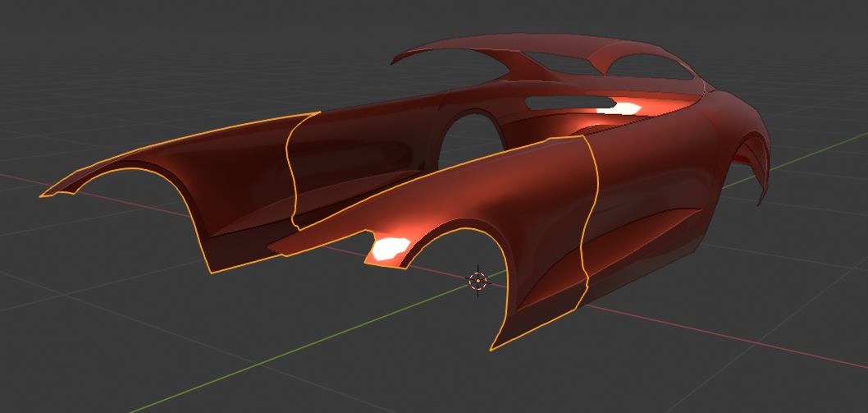
Task: Click the 3D cursor crosshair on the grid
Action: [x=478, y=281]
